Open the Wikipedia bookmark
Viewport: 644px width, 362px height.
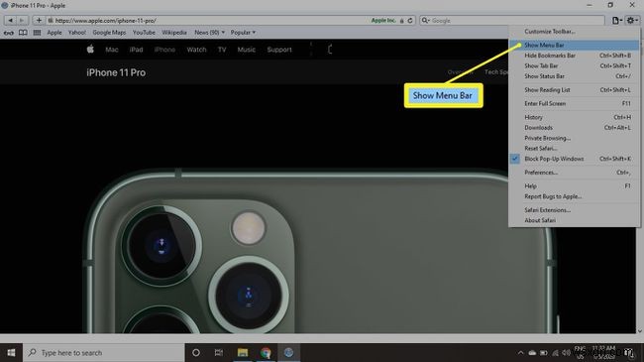[173, 32]
